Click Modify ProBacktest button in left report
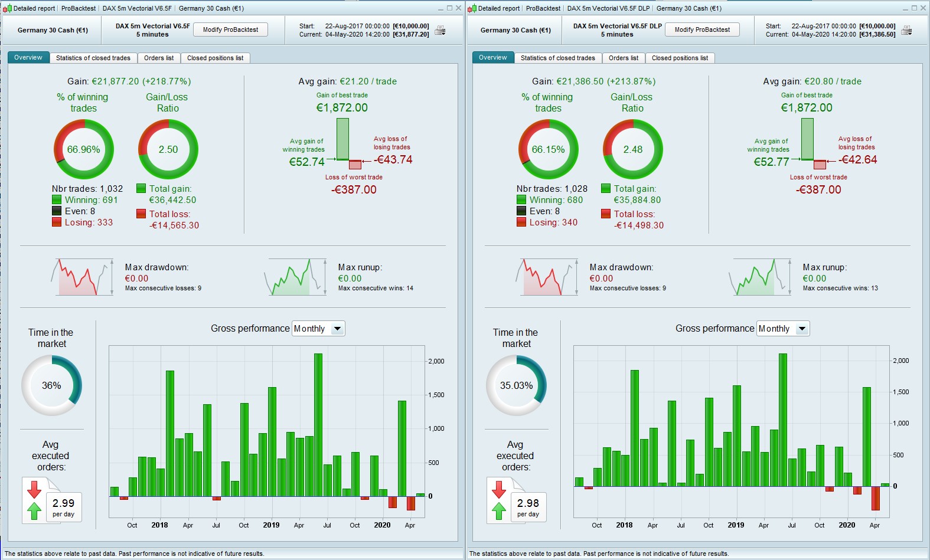This screenshot has height=560, width=930. [x=230, y=30]
